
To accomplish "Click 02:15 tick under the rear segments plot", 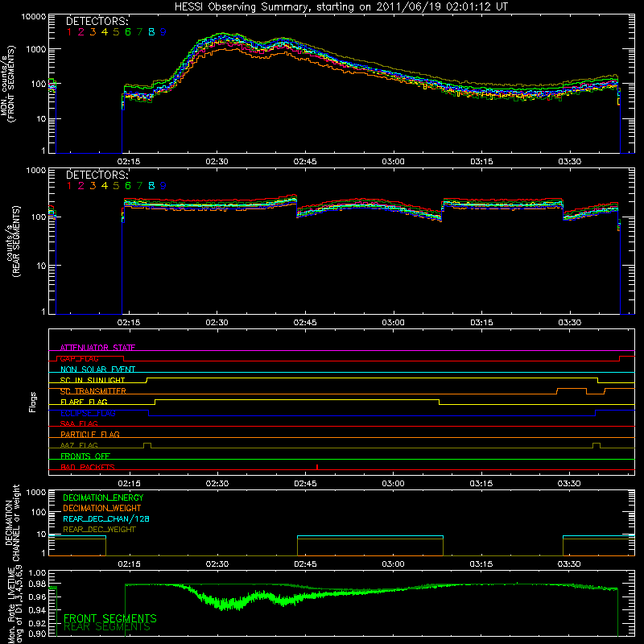I will tap(129, 323).
